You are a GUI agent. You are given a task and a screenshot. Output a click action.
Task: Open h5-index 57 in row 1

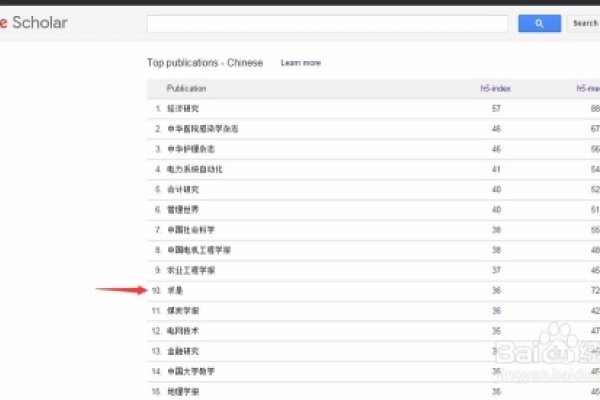496,109
